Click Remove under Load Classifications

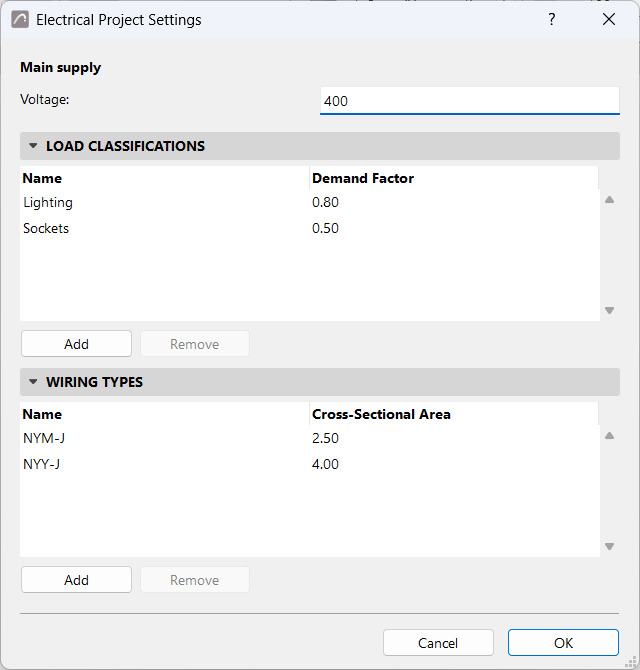point(195,344)
